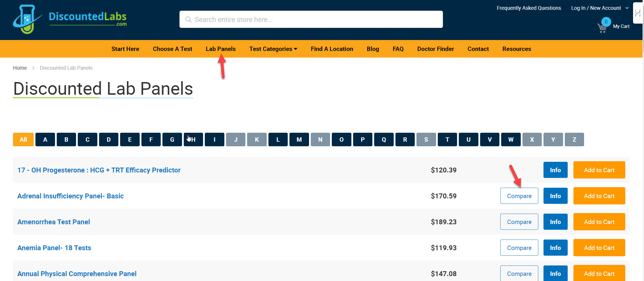Viewport: 644px width, 281px height.
Task: Open Choose A Test menu item
Action: tap(173, 49)
